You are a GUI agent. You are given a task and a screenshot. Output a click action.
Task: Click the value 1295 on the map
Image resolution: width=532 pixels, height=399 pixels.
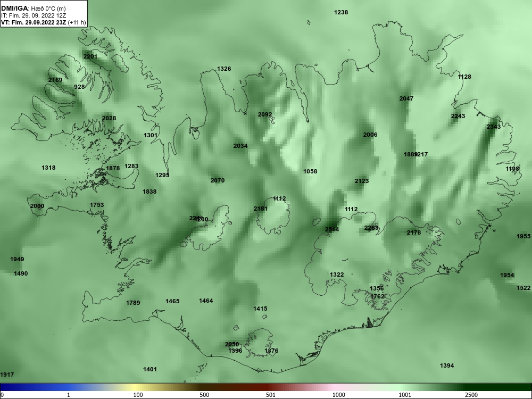pyautogui.click(x=162, y=175)
